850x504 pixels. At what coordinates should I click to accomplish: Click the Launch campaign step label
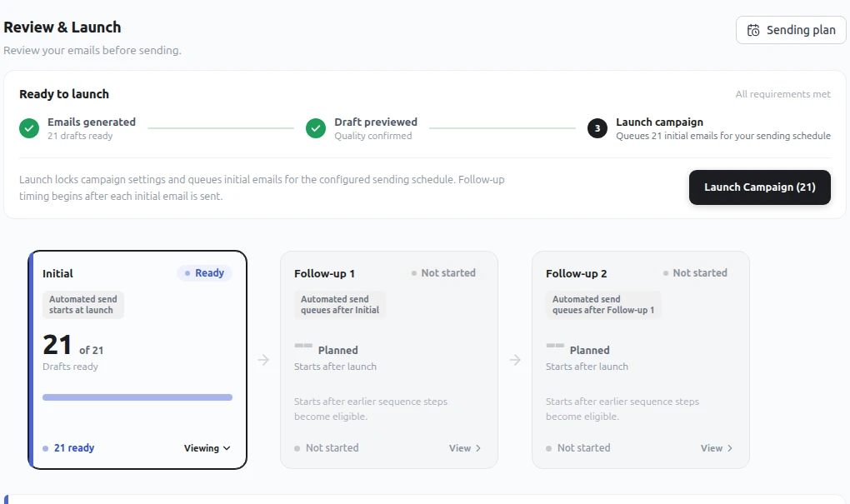pyautogui.click(x=659, y=122)
